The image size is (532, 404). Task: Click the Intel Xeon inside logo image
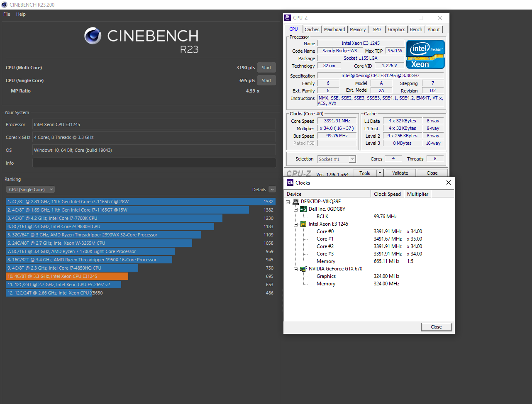click(425, 54)
